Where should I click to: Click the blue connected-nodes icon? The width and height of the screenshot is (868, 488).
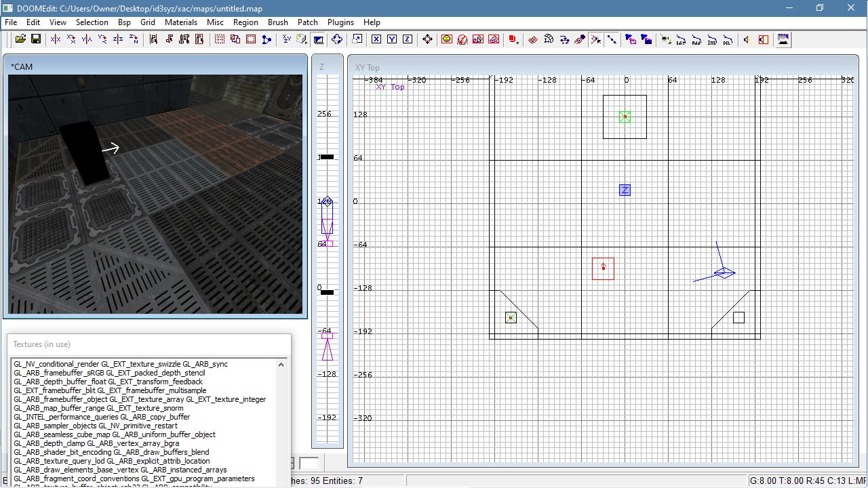click(x=267, y=39)
